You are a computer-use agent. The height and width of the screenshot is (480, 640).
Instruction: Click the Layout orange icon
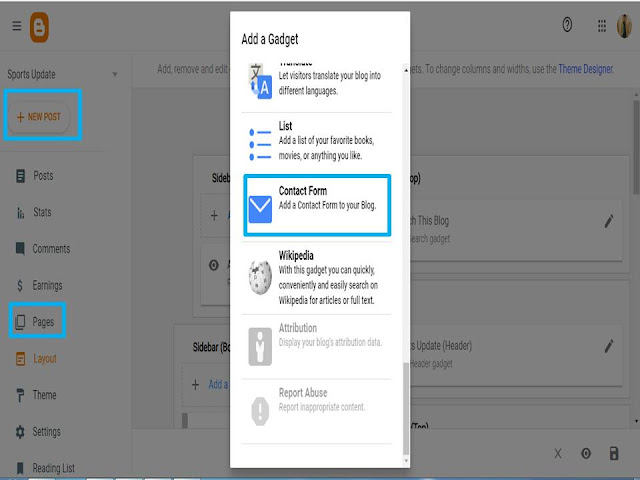pyautogui.click(x=20, y=359)
